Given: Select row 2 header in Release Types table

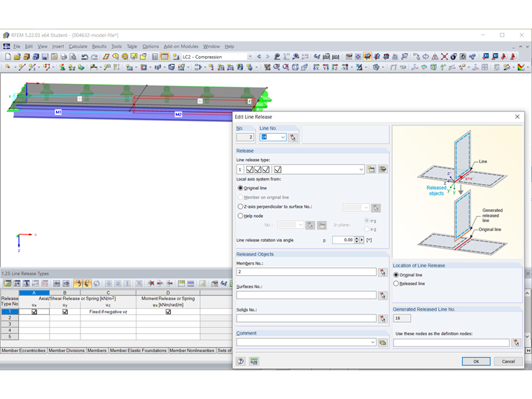Looking at the screenshot, I should (10, 318).
